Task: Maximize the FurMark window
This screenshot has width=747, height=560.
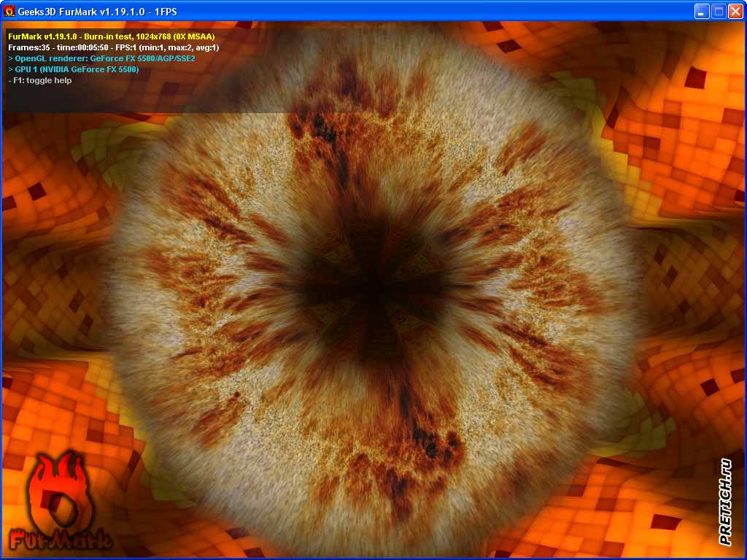Action: [x=719, y=11]
